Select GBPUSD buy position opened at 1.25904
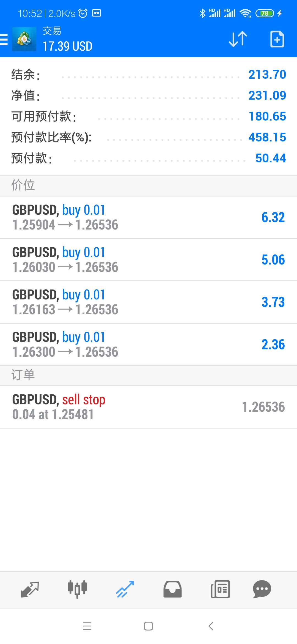The image size is (297, 644). [148, 217]
